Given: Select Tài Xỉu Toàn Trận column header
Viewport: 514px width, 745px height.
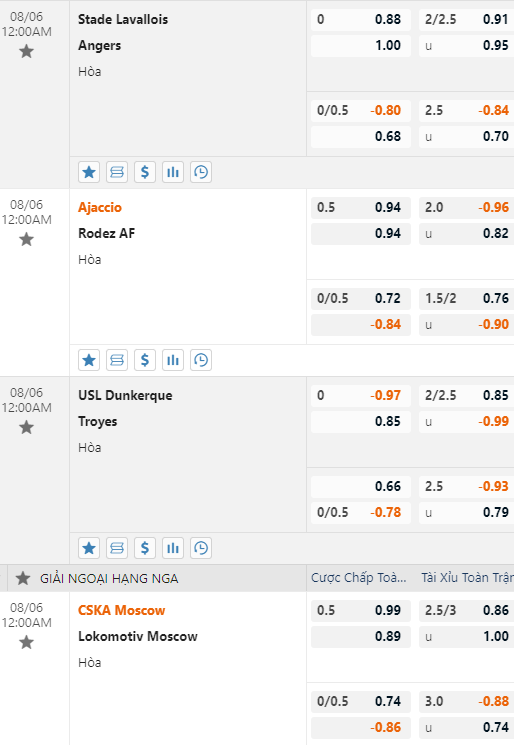Looking at the screenshot, I should [x=467, y=578].
